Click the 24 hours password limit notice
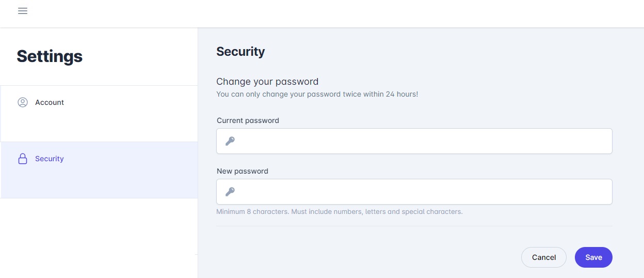Image resolution: width=644 pixels, height=278 pixels. 317,95
